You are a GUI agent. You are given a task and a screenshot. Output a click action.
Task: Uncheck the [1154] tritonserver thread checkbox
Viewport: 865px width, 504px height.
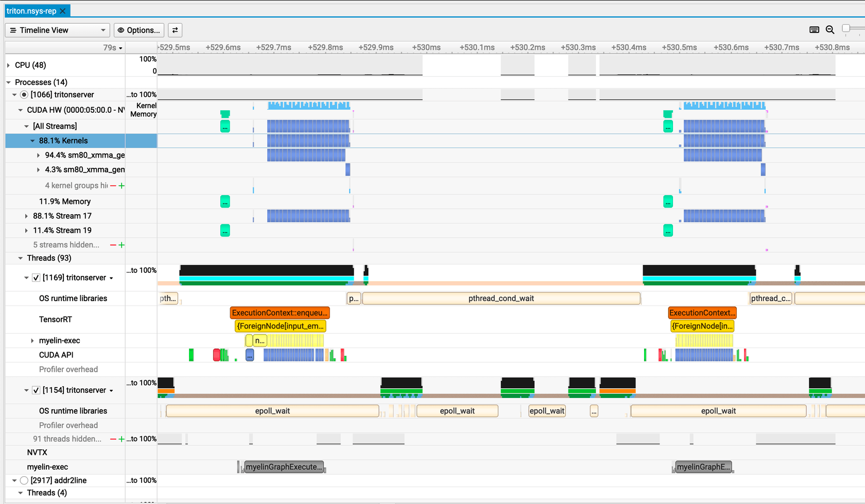[36, 390]
